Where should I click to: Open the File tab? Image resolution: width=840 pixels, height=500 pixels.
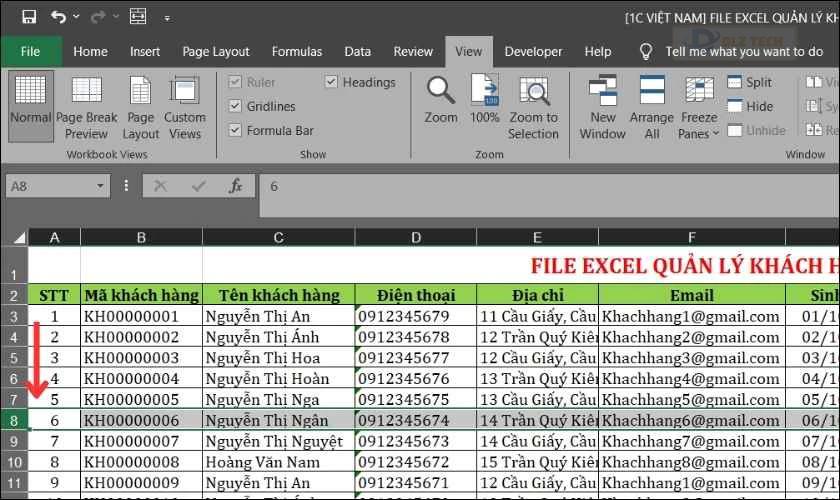[31, 51]
